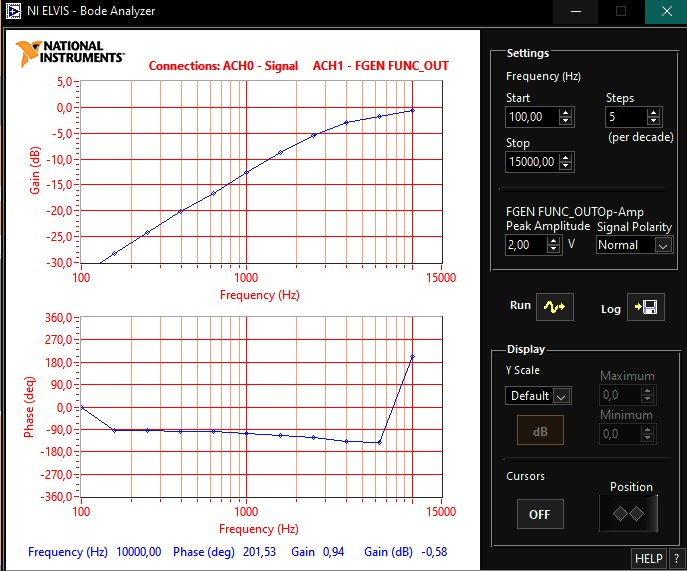The width and height of the screenshot is (687, 571).
Task: Click the National Instruments logo
Action: 70,53
